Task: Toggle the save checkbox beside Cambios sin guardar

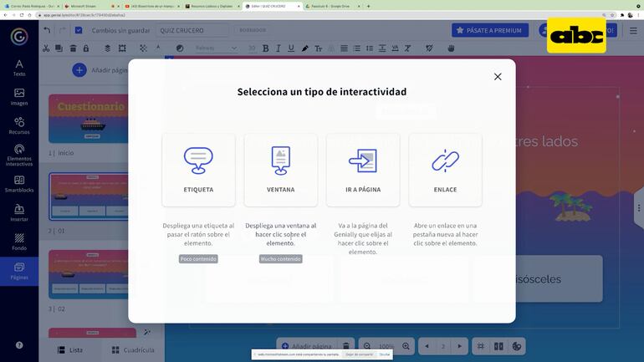Action: pos(79,30)
